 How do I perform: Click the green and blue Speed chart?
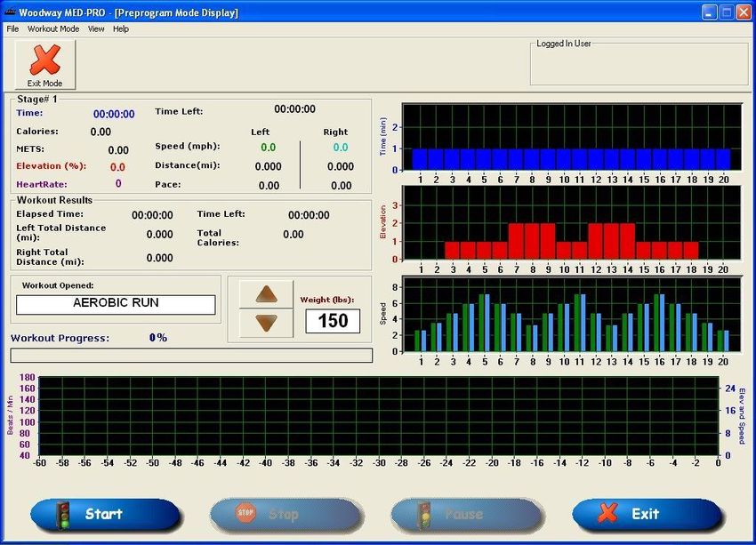(572, 314)
